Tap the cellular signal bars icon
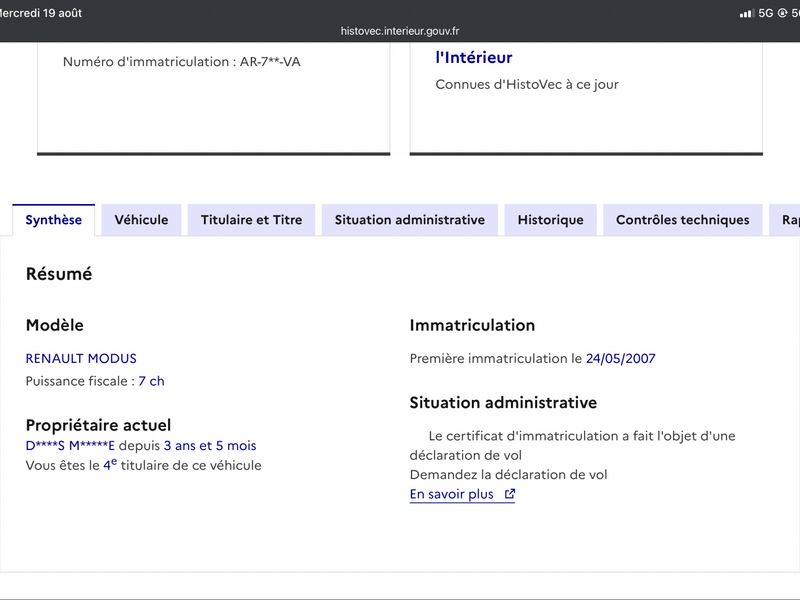800x600 pixels. [x=747, y=13]
